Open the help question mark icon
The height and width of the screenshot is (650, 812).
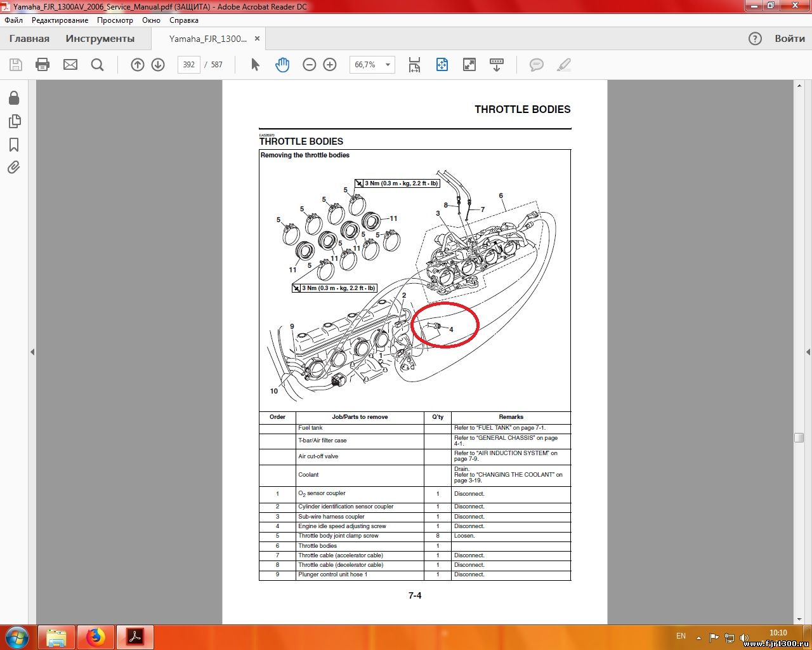755,39
